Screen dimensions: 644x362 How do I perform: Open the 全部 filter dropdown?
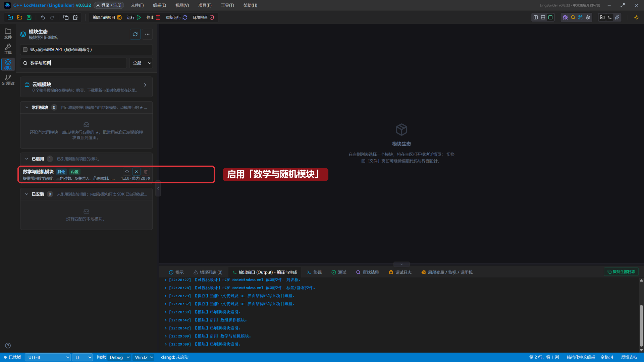141,63
